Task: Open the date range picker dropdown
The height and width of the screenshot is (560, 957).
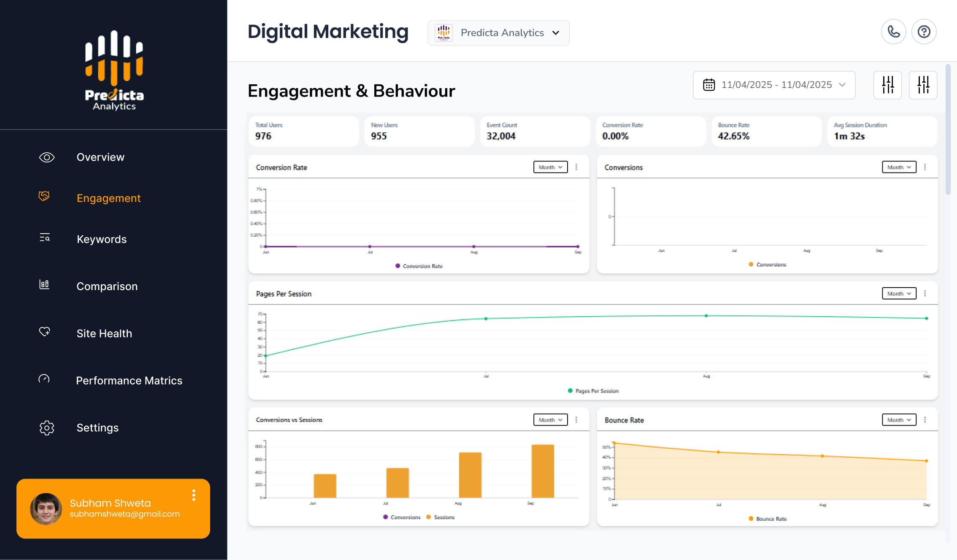Action: pos(774,85)
